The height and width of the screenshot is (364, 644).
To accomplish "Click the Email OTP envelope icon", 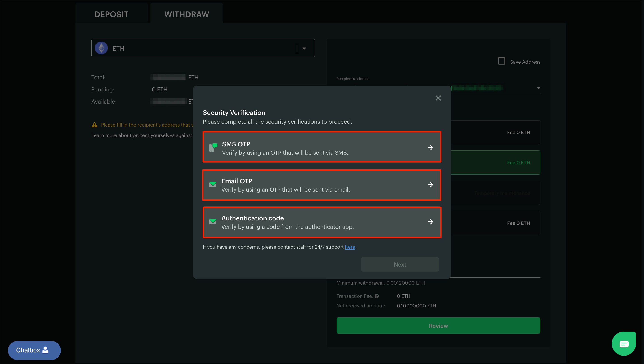I will (x=213, y=184).
